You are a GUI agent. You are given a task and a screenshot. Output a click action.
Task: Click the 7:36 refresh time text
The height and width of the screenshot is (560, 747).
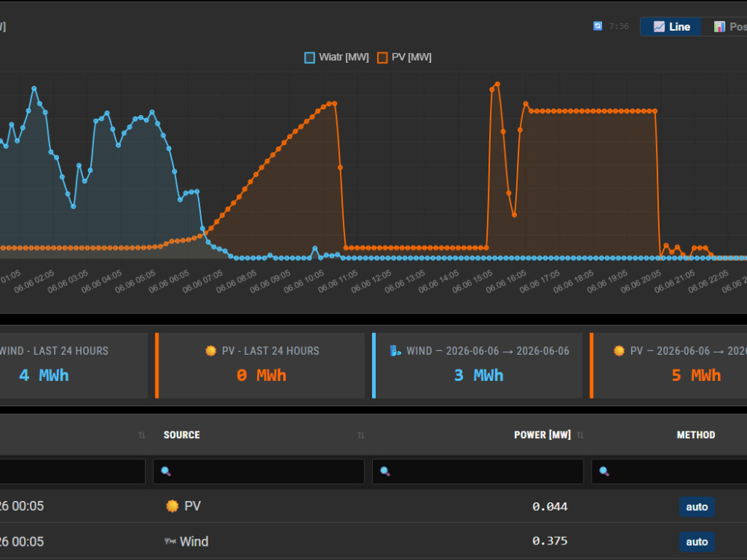619,26
